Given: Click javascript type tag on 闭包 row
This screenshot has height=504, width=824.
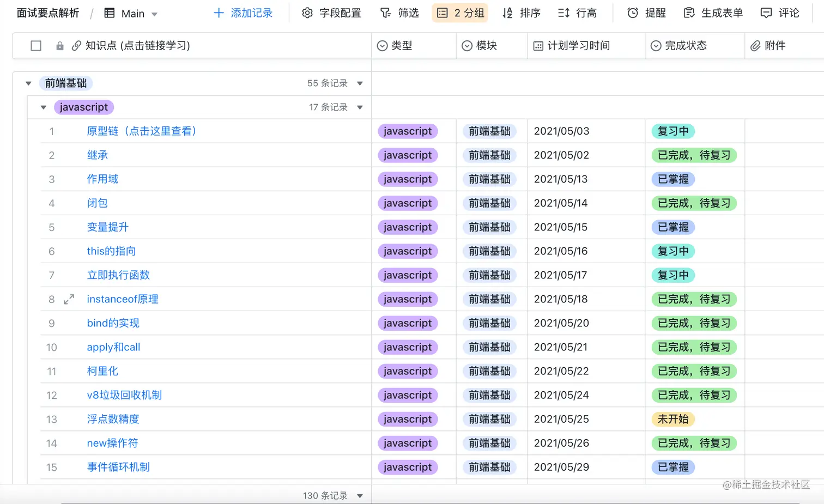Looking at the screenshot, I should [408, 203].
